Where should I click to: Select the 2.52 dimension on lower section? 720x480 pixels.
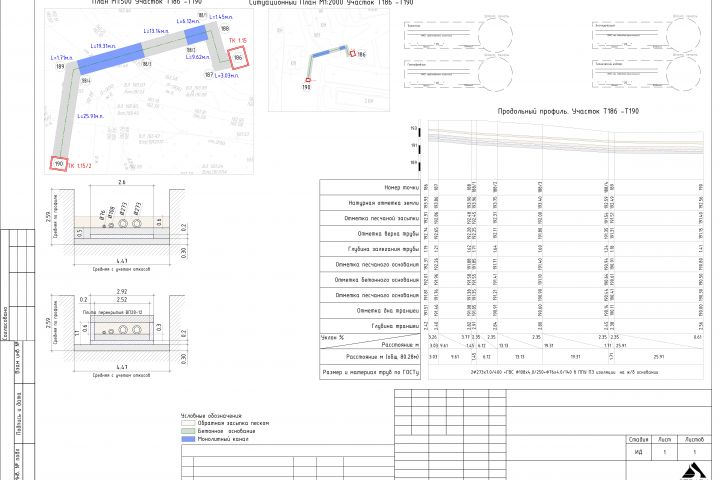(122, 299)
